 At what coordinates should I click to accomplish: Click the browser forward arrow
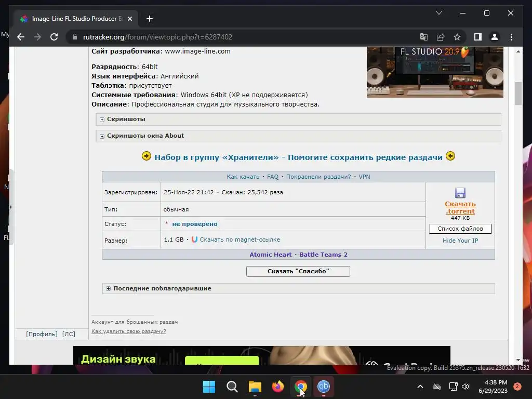click(37, 37)
